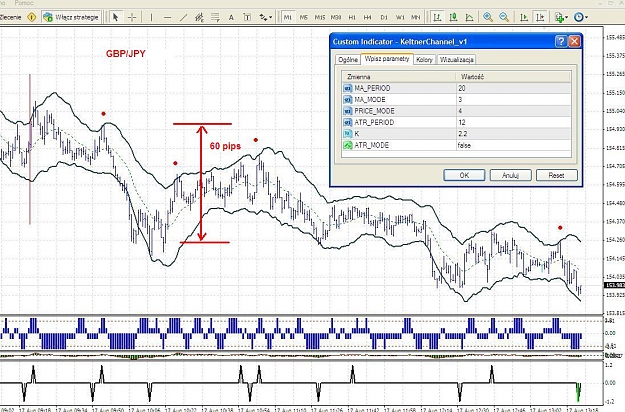
Task: Select the MA_PERIOD value 20
Action: (x=513, y=88)
